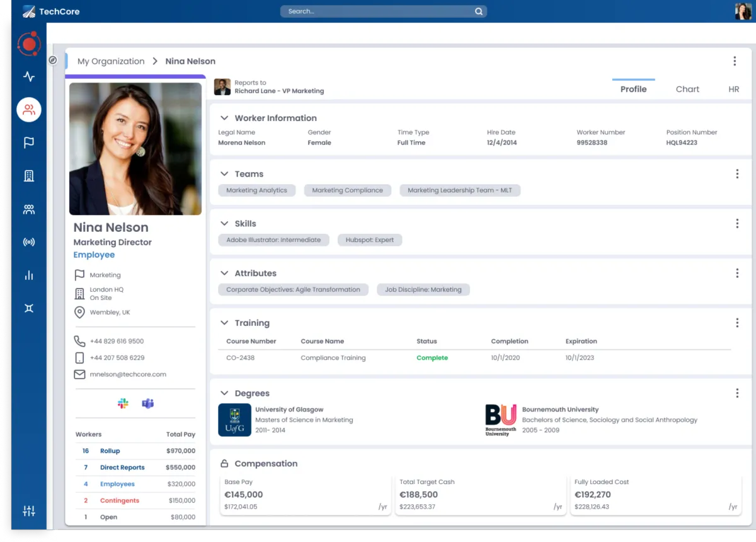The width and height of the screenshot is (756, 542).
Task: Click the activity pulse icon in sidebar
Action: tap(29, 77)
